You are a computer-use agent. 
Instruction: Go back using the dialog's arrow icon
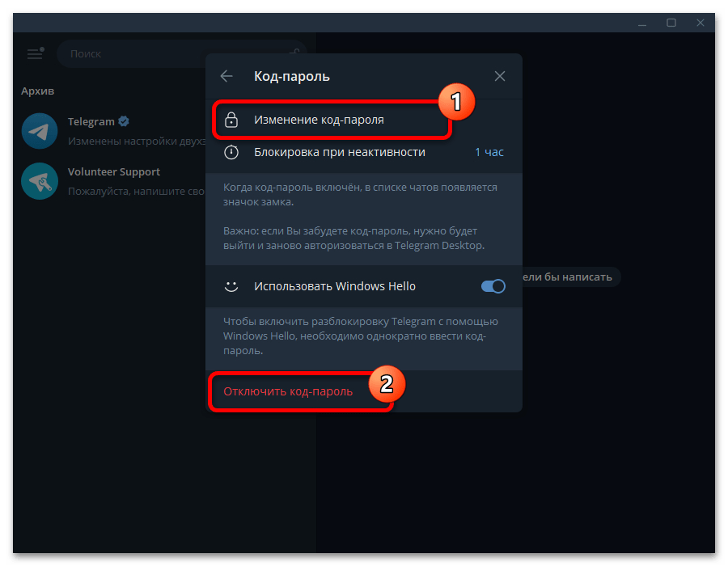tap(226, 76)
